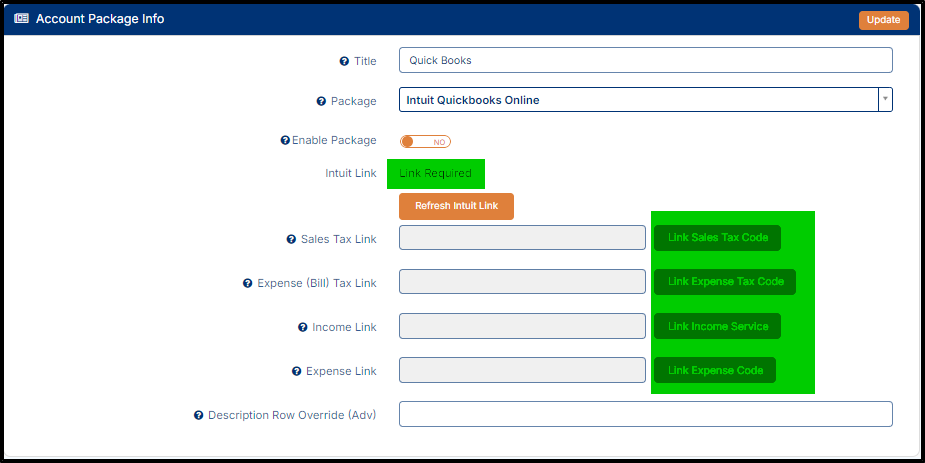Click the Account Package Info header icon
Image resolution: width=925 pixels, height=463 pixels.
click(21, 19)
